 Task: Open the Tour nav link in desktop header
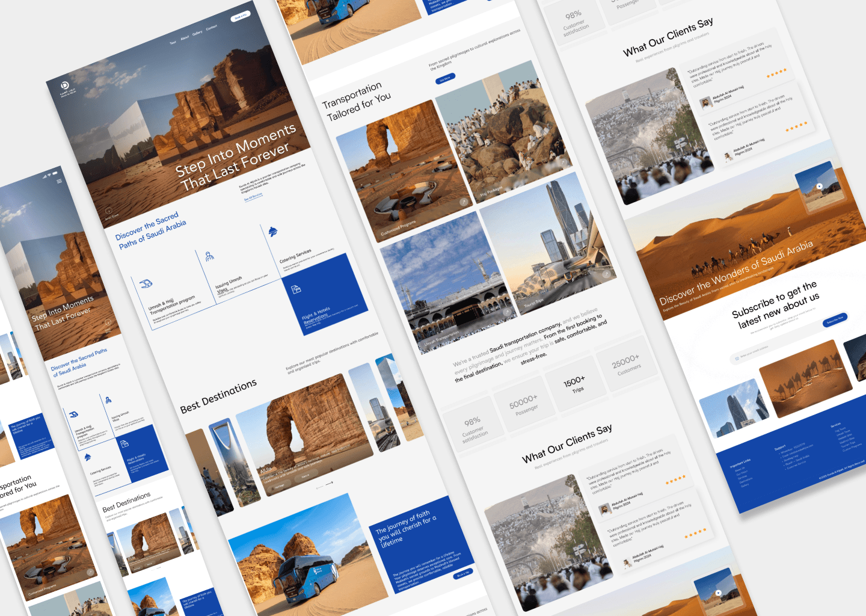coord(173,43)
